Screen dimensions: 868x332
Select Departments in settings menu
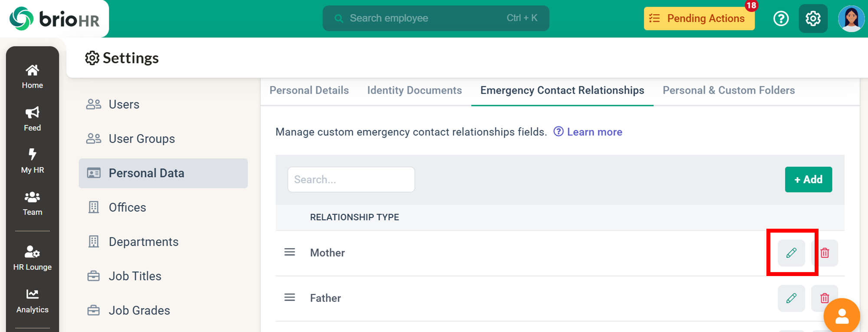[143, 242]
